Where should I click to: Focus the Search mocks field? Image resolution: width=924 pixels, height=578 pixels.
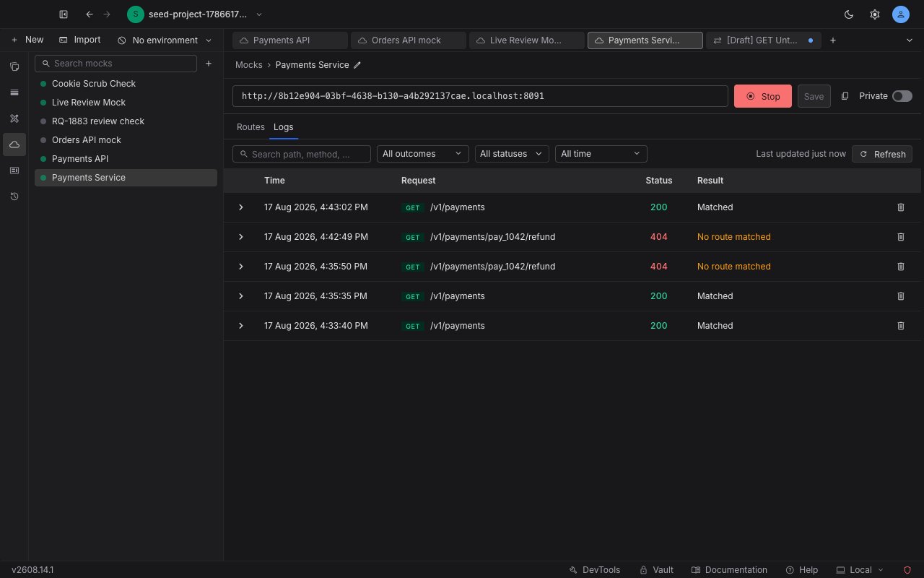pyautogui.click(x=115, y=64)
